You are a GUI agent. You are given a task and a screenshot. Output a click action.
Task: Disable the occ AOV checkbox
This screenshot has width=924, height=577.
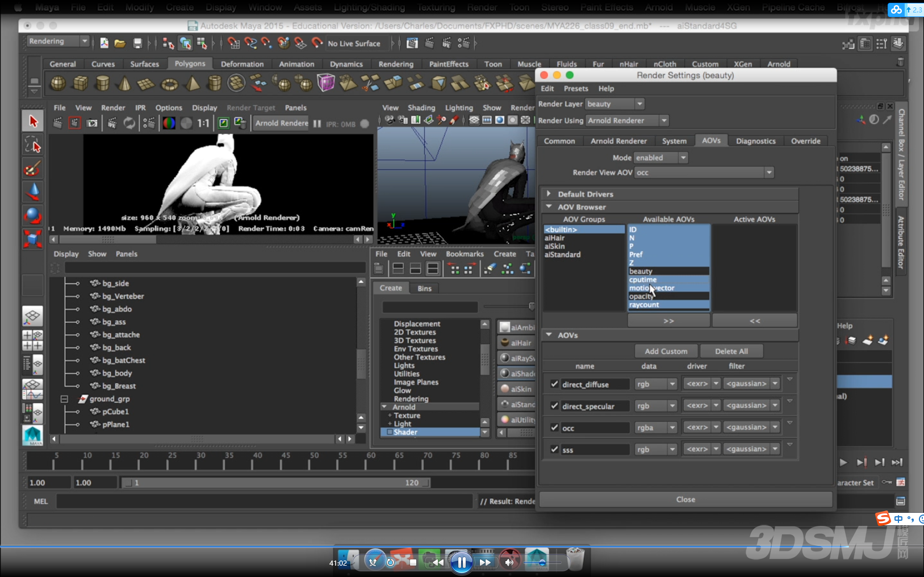pos(554,428)
